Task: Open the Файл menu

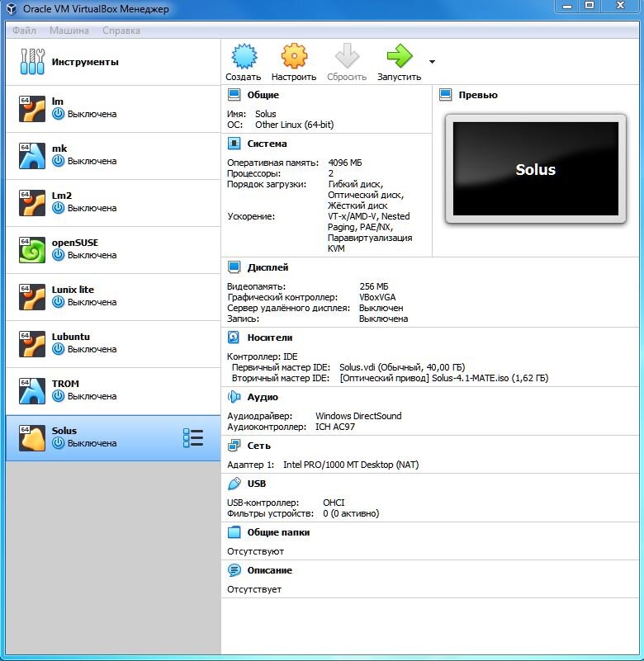Action: tap(24, 31)
